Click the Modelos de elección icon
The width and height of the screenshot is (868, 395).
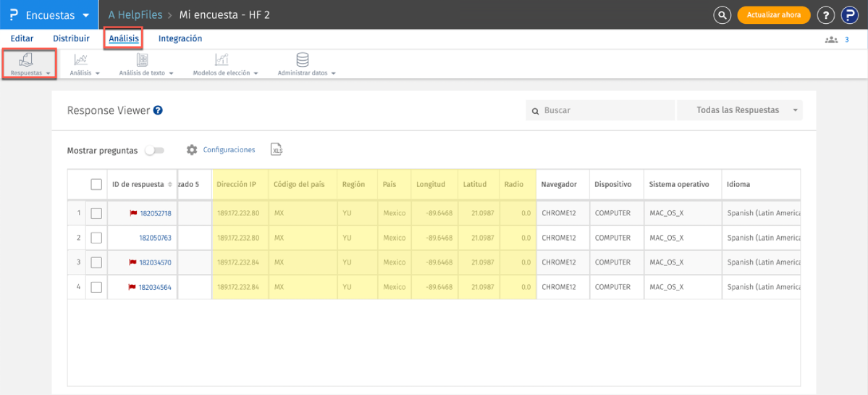pos(222,60)
